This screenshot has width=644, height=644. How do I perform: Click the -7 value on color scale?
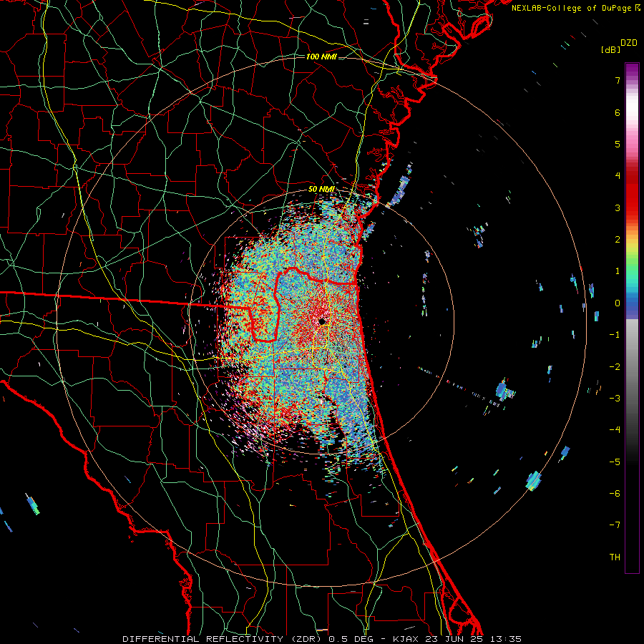pos(615,525)
